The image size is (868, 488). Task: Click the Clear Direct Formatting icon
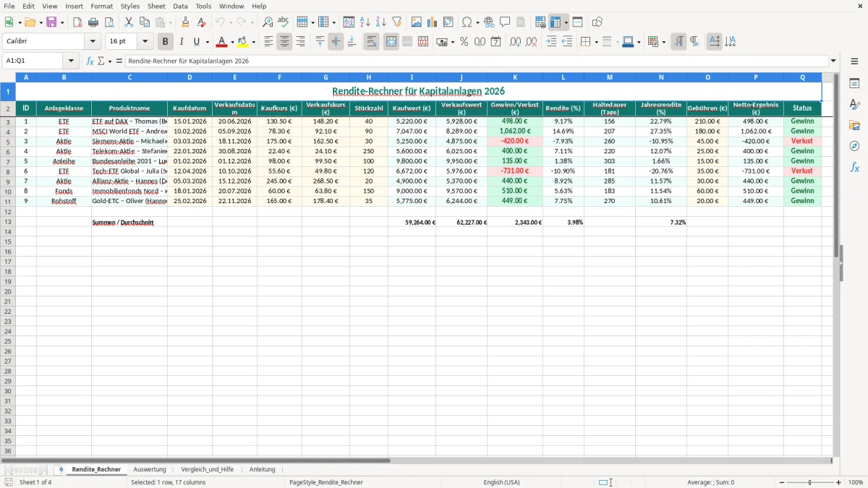pos(202,22)
